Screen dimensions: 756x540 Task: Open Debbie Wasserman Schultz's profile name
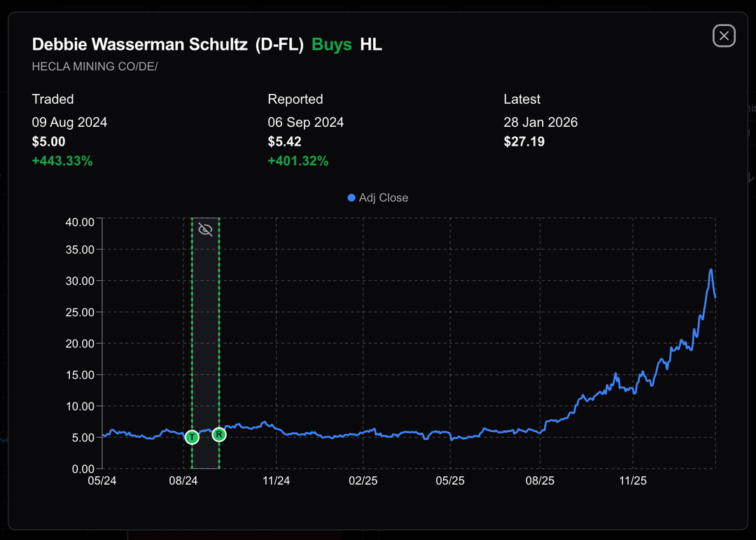coord(140,45)
